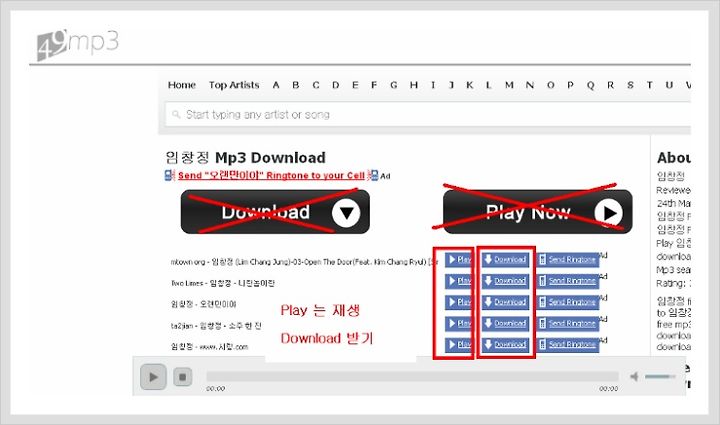Browse artists starting with letter J

pos(451,85)
